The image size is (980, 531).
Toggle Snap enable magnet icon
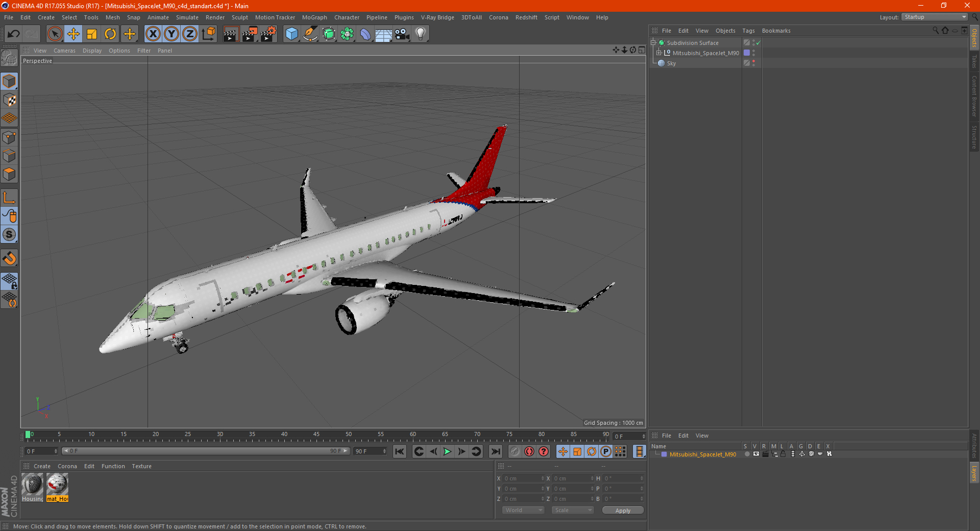(9, 258)
